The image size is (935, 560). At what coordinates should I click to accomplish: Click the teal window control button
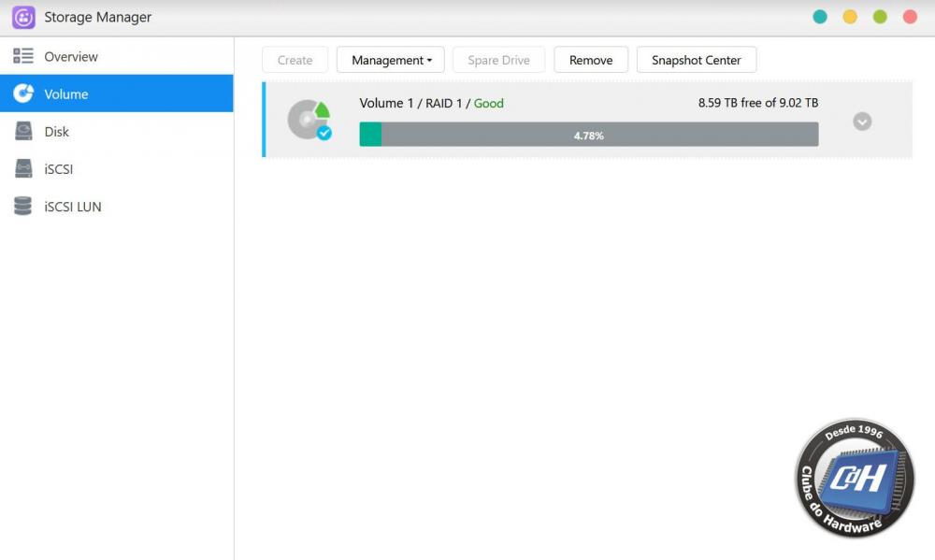click(820, 17)
